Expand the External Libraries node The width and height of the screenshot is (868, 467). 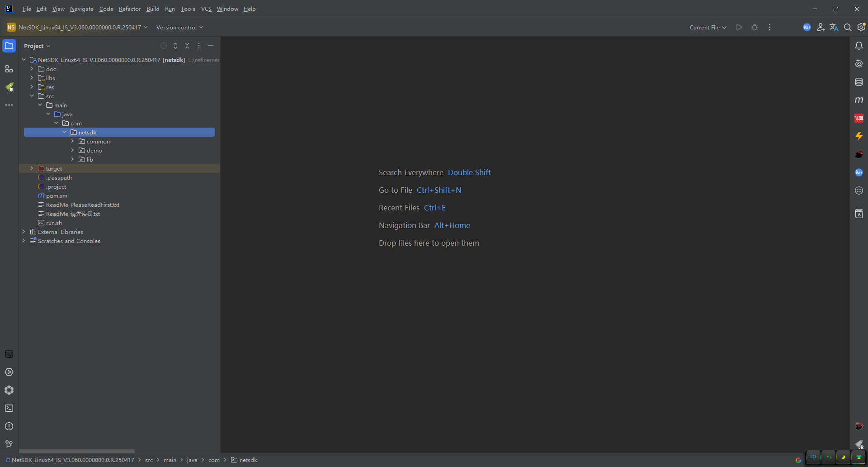click(x=24, y=232)
